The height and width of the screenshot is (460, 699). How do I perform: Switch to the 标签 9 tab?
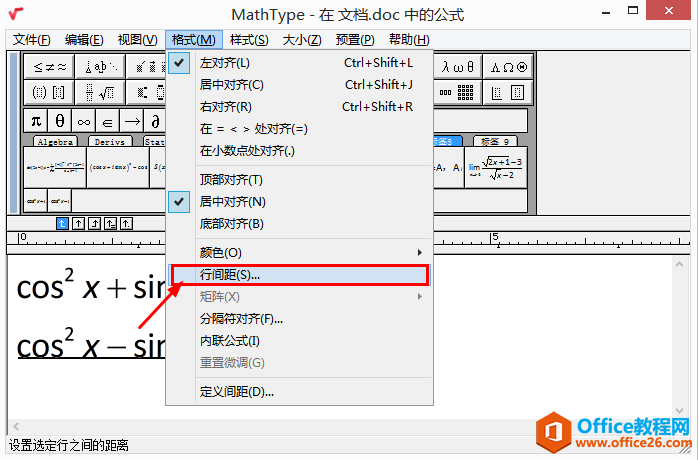[x=495, y=141]
